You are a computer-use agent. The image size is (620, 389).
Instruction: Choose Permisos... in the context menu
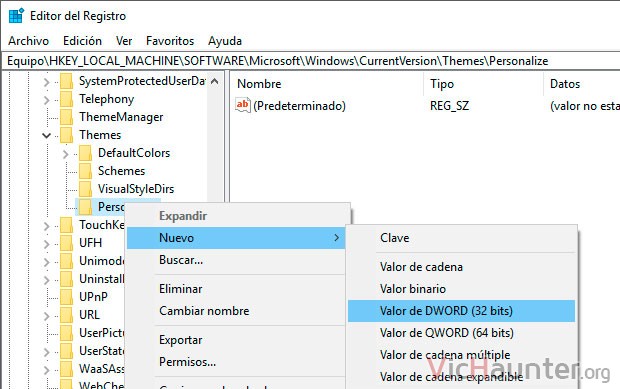(236, 362)
